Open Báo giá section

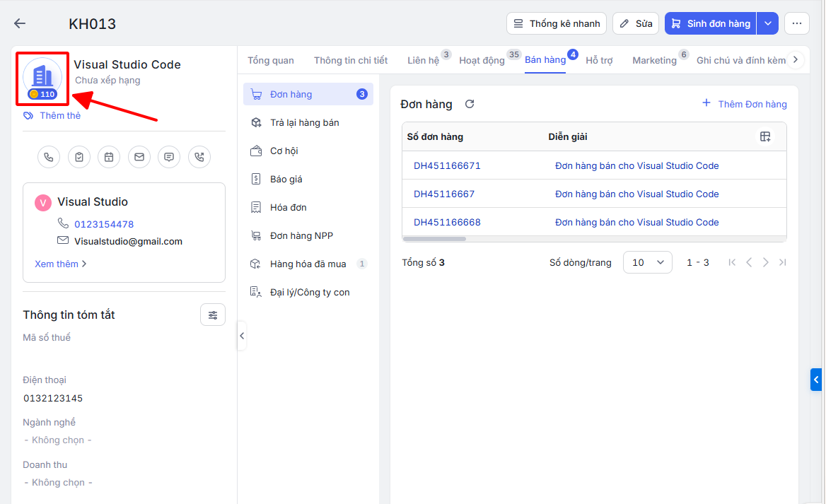(308, 179)
